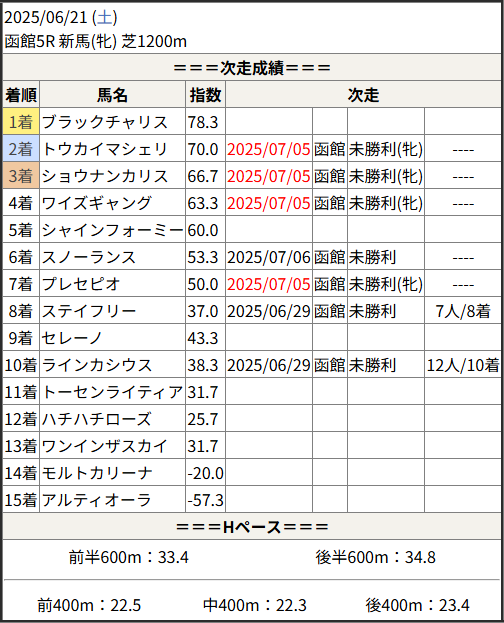
Task: Click the 土 day label in date
Action: pyautogui.click(x=105, y=17)
